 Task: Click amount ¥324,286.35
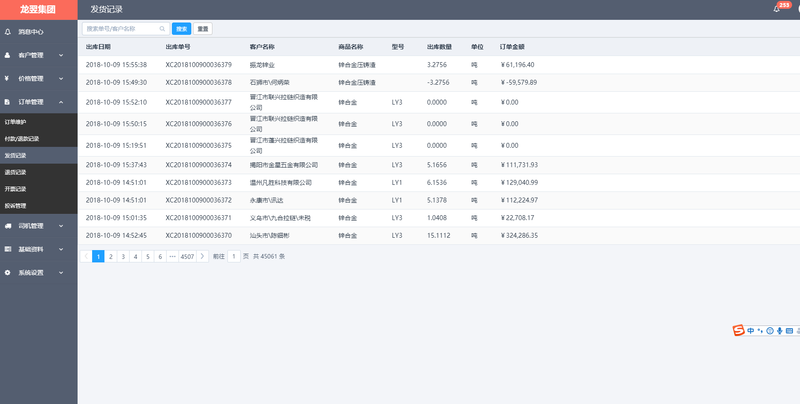[519, 235]
